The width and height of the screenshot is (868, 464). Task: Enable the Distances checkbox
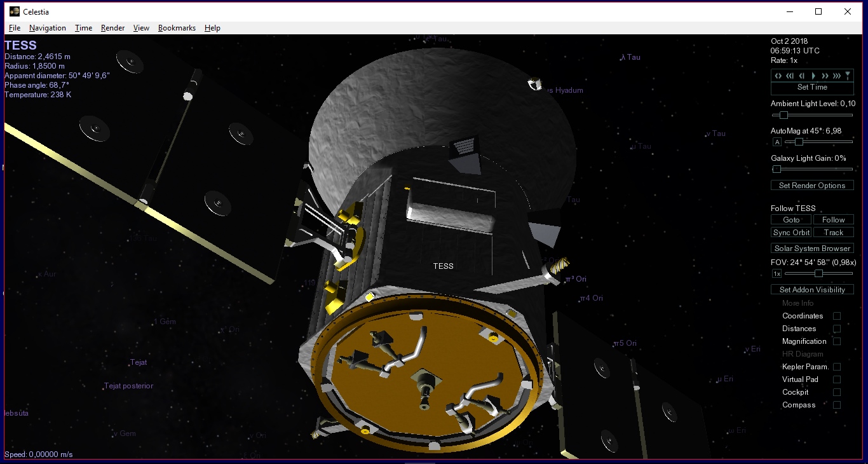(x=837, y=329)
